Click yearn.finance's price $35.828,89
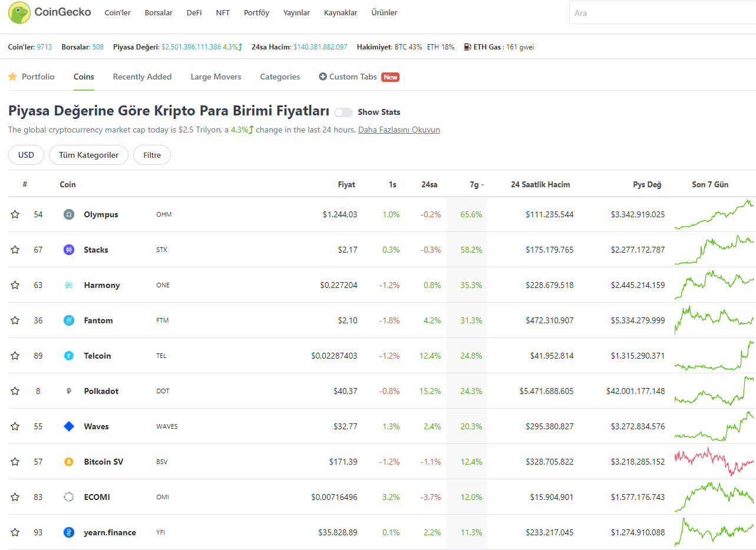Screen dimensions: 756x550 click(338, 532)
